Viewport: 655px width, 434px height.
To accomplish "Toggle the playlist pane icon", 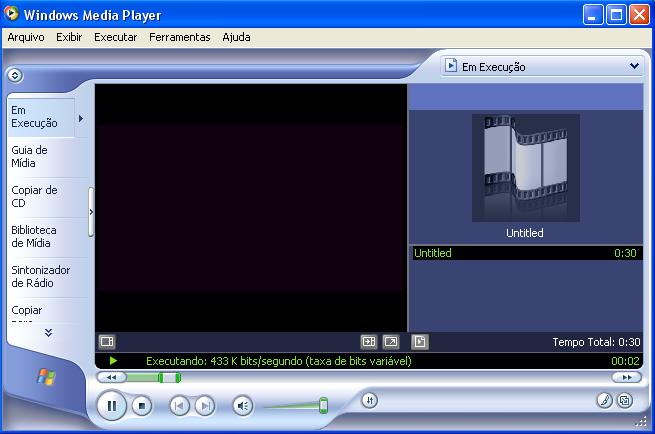I will 419,342.
